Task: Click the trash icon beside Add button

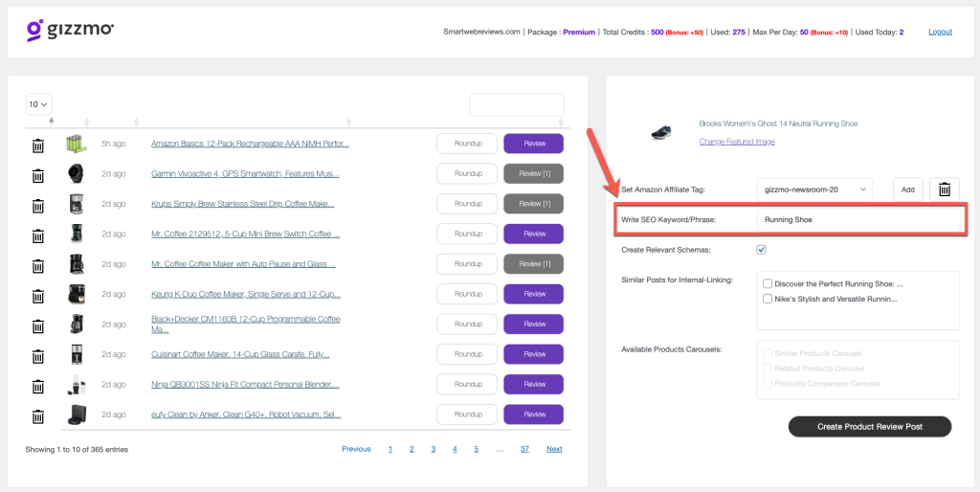Action: 944,190
